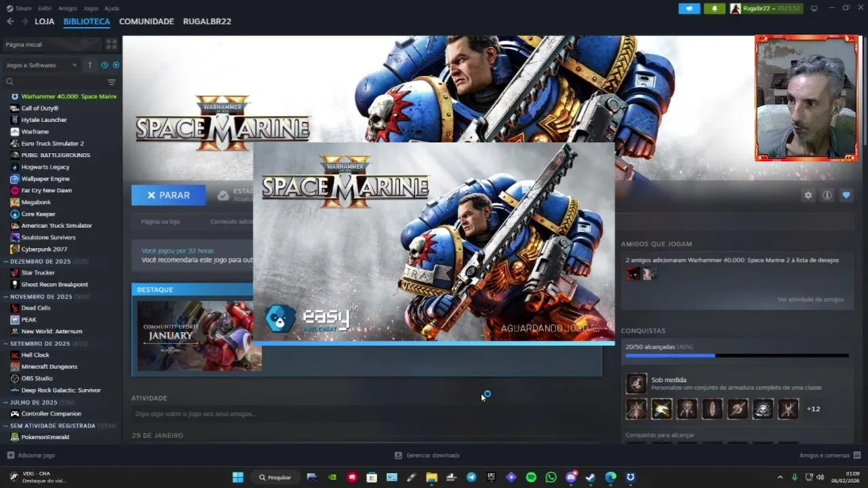Click the library search magnifier

tap(9, 82)
